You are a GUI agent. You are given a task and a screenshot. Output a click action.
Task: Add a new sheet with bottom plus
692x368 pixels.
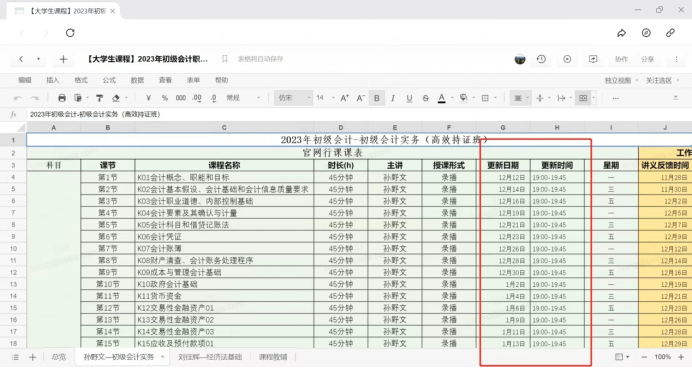32,357
